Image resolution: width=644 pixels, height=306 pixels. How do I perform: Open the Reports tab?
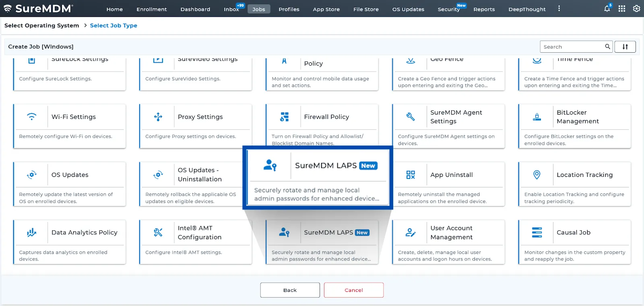(x=484, y=9)
